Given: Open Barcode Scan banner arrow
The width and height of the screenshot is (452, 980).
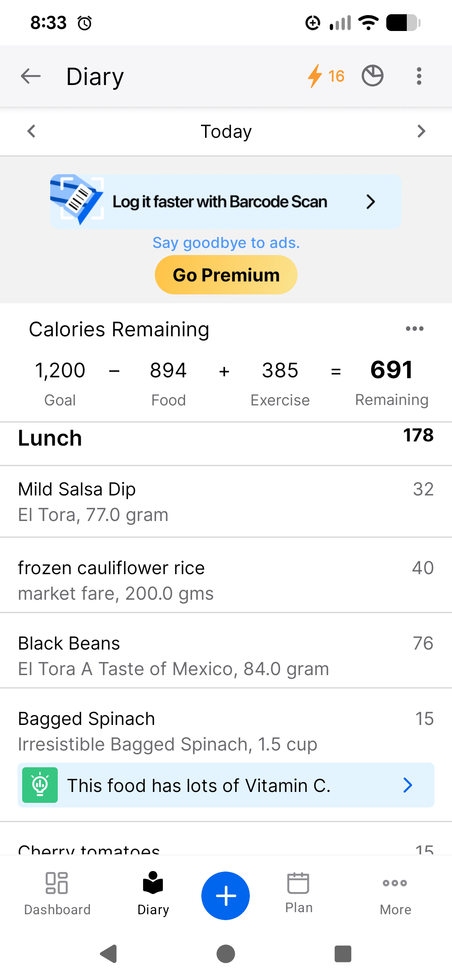Looking at the screenshot, I should [370, 202].
